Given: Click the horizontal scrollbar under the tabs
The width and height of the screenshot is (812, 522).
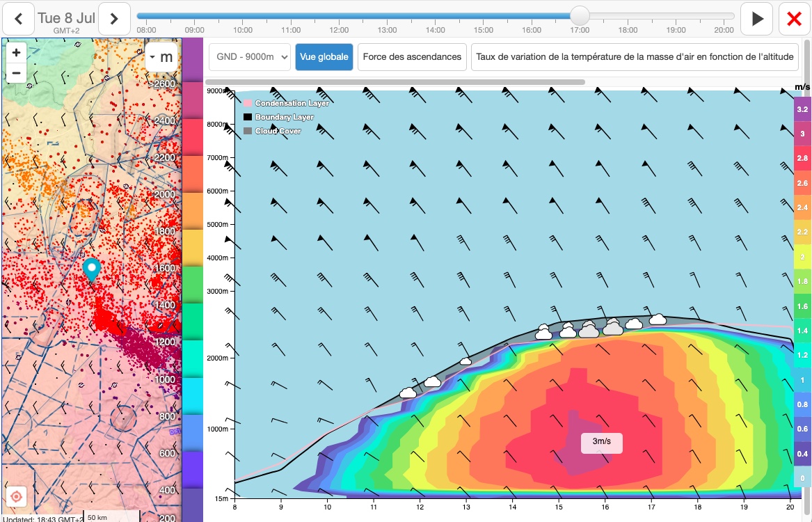Looking at the screenshot, I should (395, 82).
